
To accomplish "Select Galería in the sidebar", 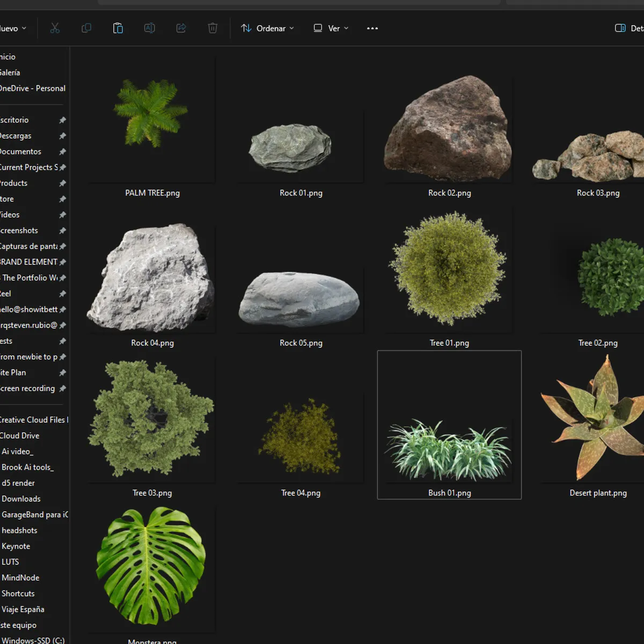I will coord(10,72).
